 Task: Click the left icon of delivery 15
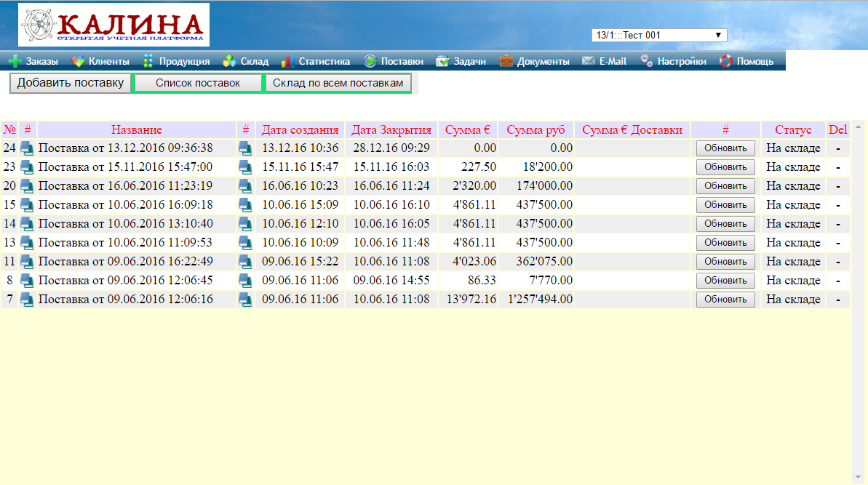click(x=27, y=204)
